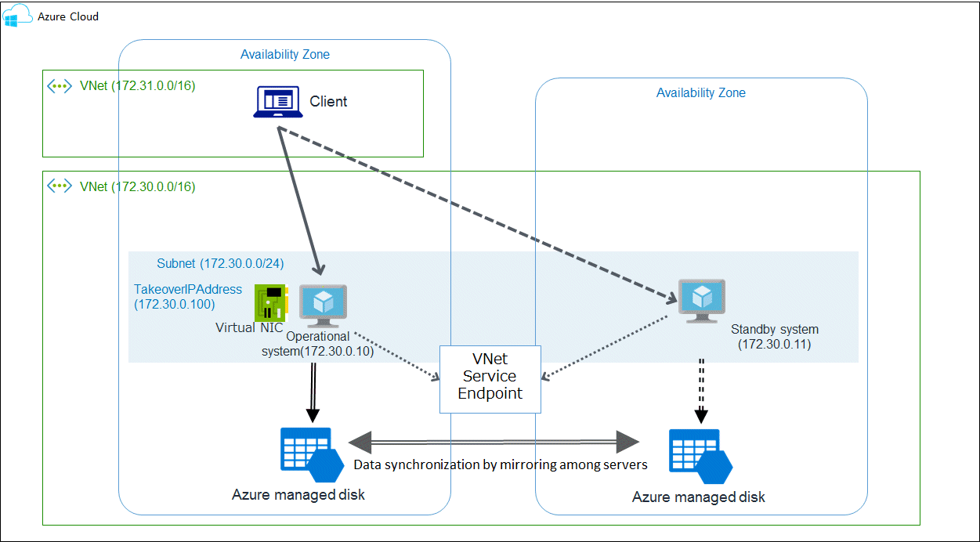Select the VNet Service Endpoint box
980x542 pixels.
click(490, 379)
